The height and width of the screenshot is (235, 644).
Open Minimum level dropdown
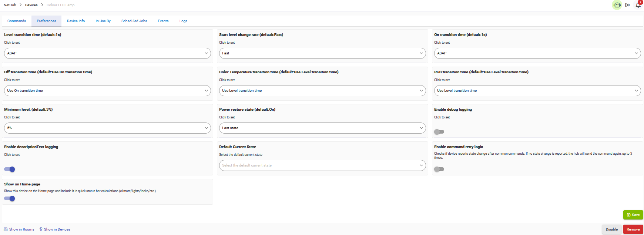pyautogui.click(x=107, y=128)
